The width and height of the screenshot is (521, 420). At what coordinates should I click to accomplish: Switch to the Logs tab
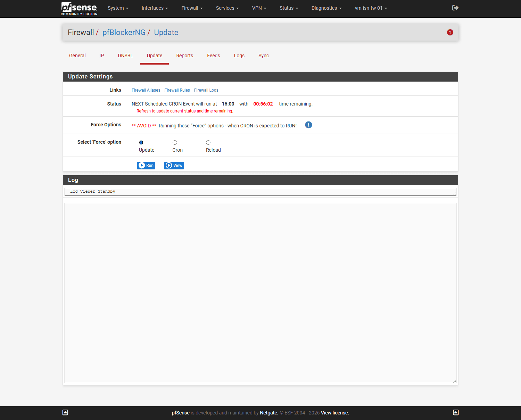tap(239, 56)
